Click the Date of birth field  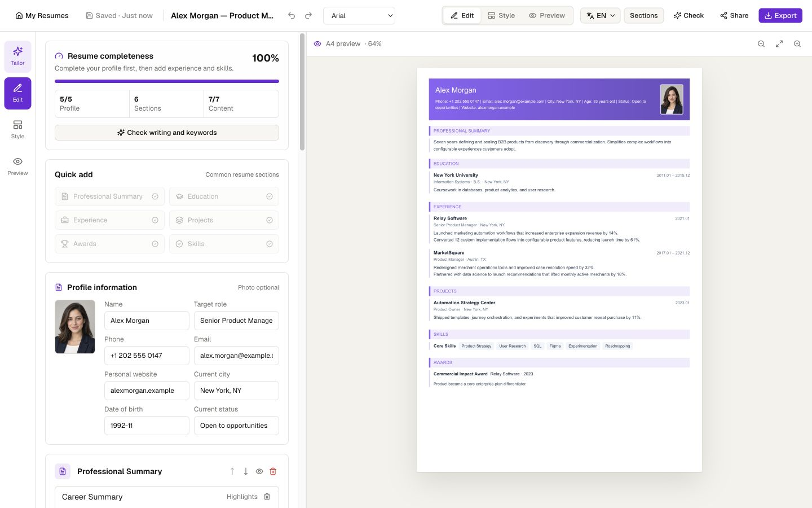(x=147, y=426)
